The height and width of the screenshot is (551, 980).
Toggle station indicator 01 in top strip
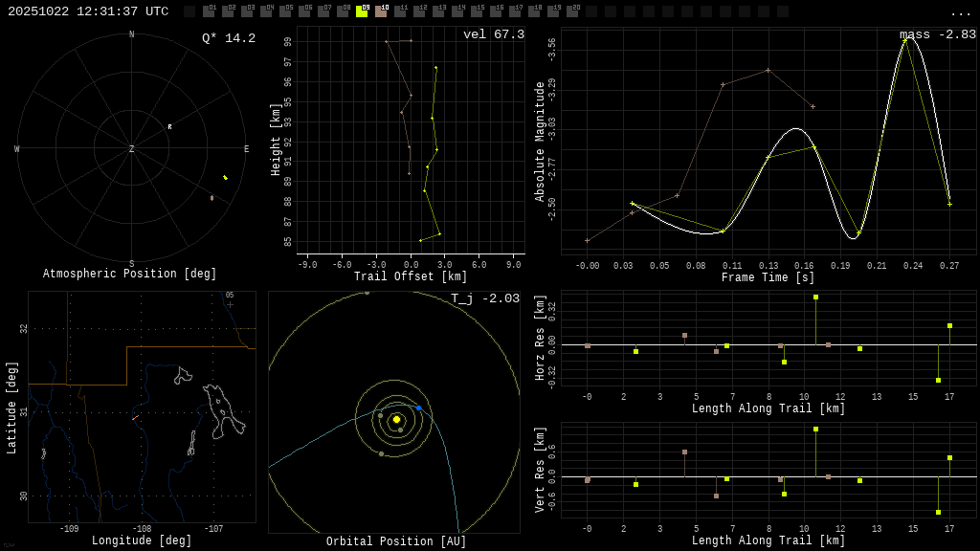tap(209, 11)
